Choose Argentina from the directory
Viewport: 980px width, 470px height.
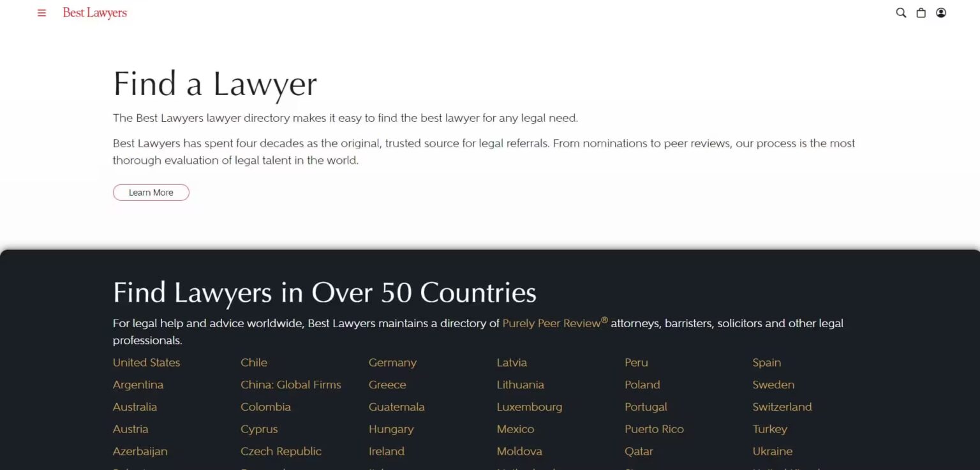[x=138, y=385]
